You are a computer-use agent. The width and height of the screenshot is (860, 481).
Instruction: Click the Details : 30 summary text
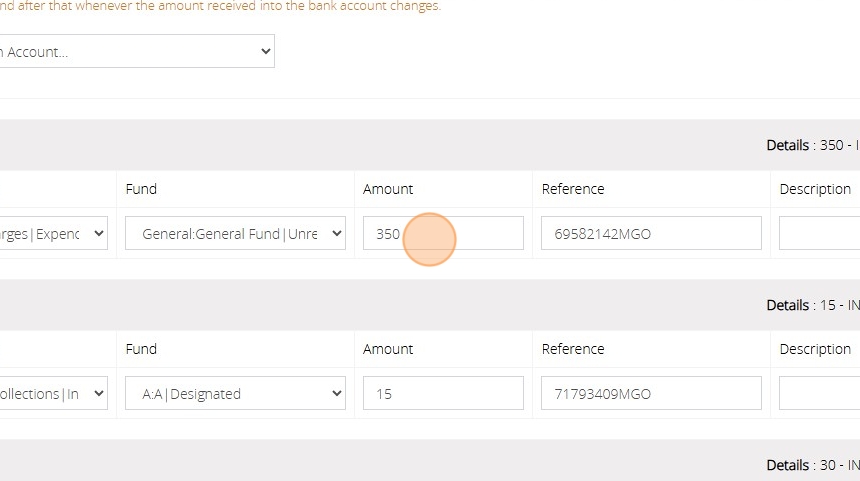click(812, 466)
